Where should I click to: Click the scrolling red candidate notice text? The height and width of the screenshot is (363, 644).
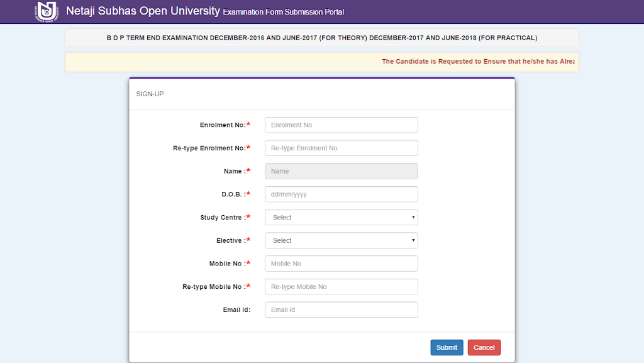[x=478, y=61]
